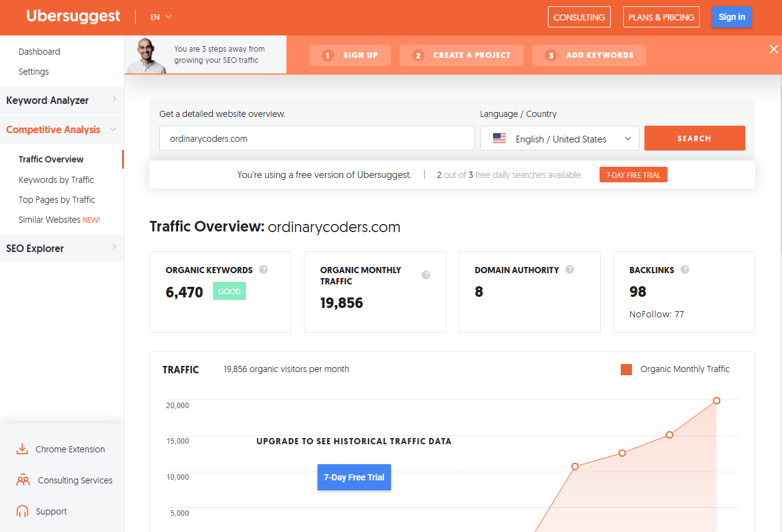Click the Organic Monthly Traffic legend swatch

pos(626,370)
